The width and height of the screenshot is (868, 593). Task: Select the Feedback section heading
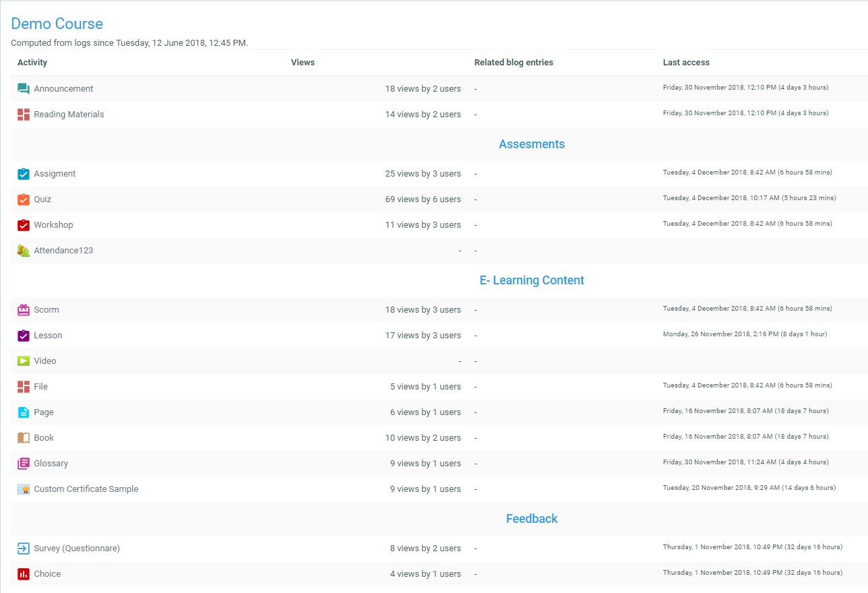pyautogui.click(x=532, y=519)
